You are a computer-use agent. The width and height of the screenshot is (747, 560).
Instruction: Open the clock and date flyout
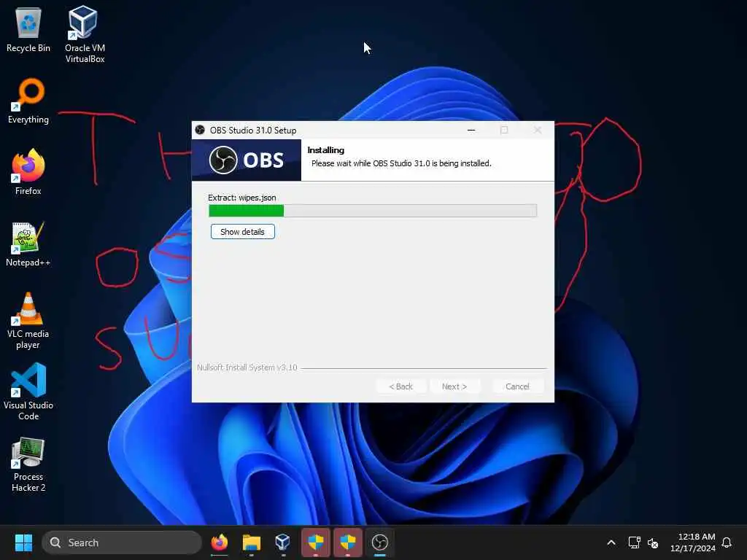point(693,542)
